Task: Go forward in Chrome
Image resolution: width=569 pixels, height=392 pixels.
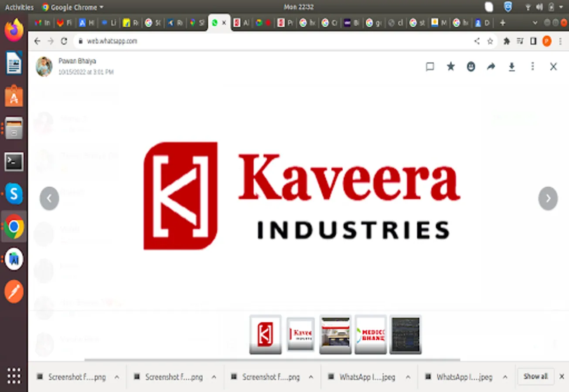Action: (51, 41)
